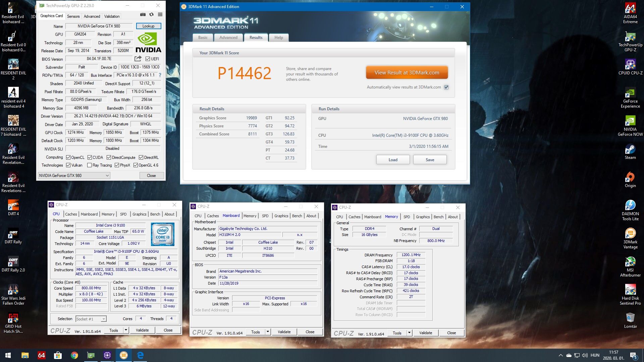
Task: Click GPU-Z screenshot camera icon
Action: (x=143, y=14)
